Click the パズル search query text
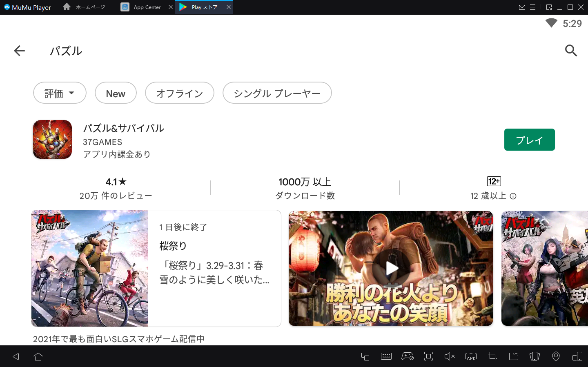The image size is (588, 367). point(66,51)
